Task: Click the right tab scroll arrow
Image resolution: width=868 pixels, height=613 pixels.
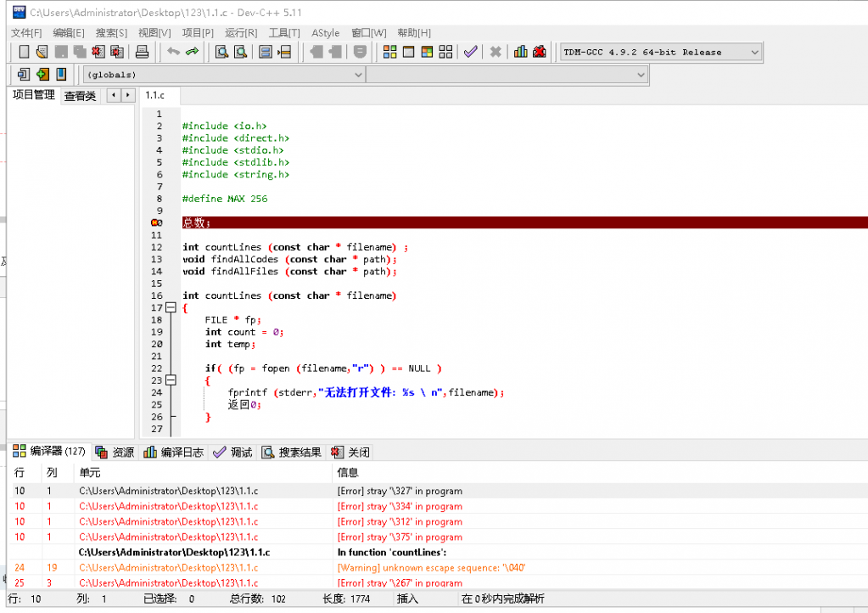Action: point(128,95)
